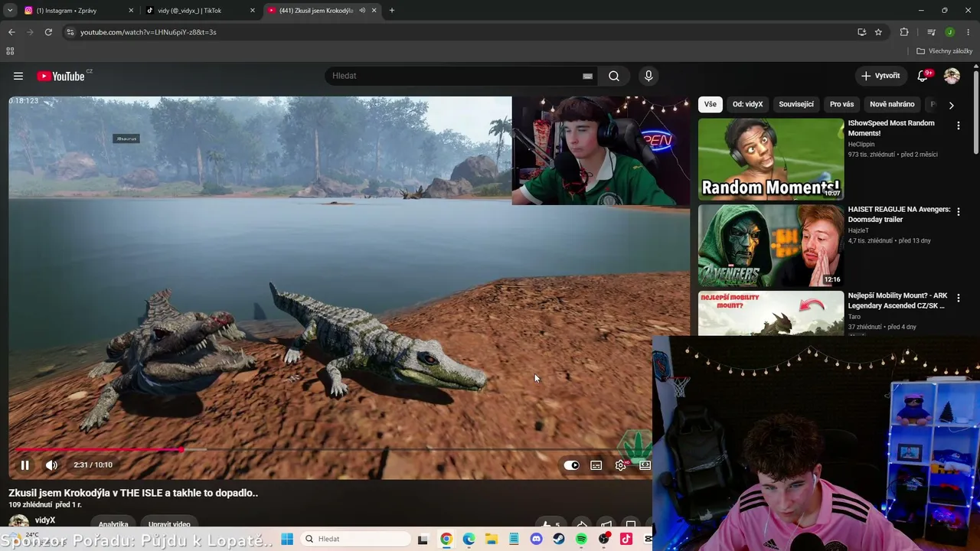
Task: Switch the player to theater mode
Action: coord(645,465)
